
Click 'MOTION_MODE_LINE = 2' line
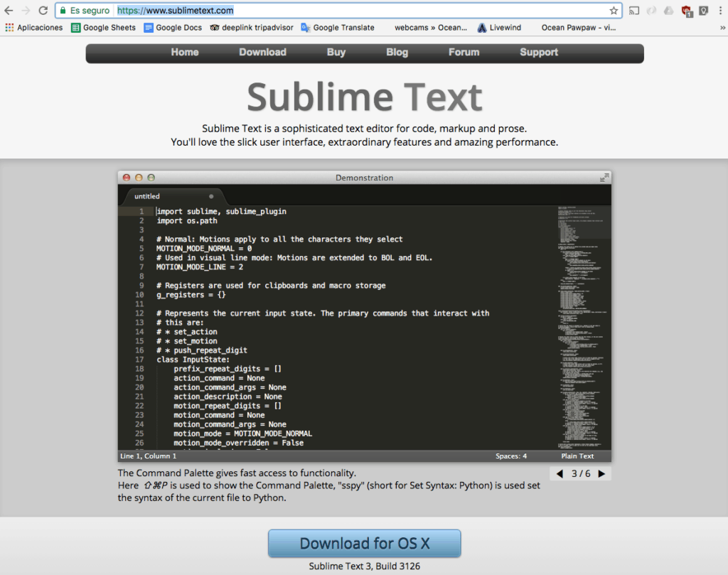coord(200,267)
